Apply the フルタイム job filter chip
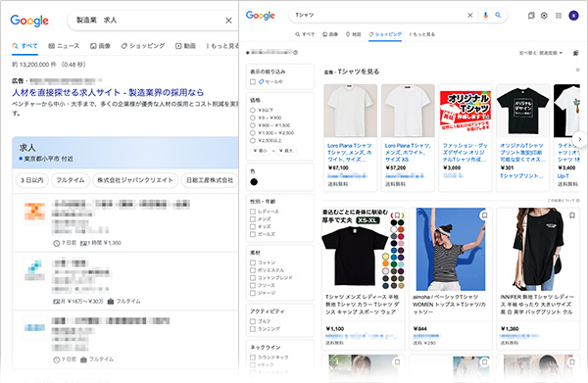The image size is (588, 383). pyautogui.click(x=71, y=180)
